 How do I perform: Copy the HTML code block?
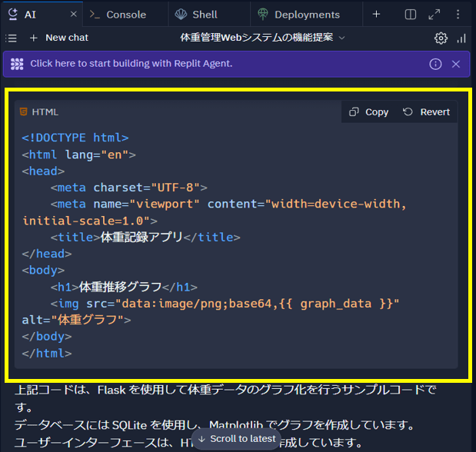coord(369,112)
